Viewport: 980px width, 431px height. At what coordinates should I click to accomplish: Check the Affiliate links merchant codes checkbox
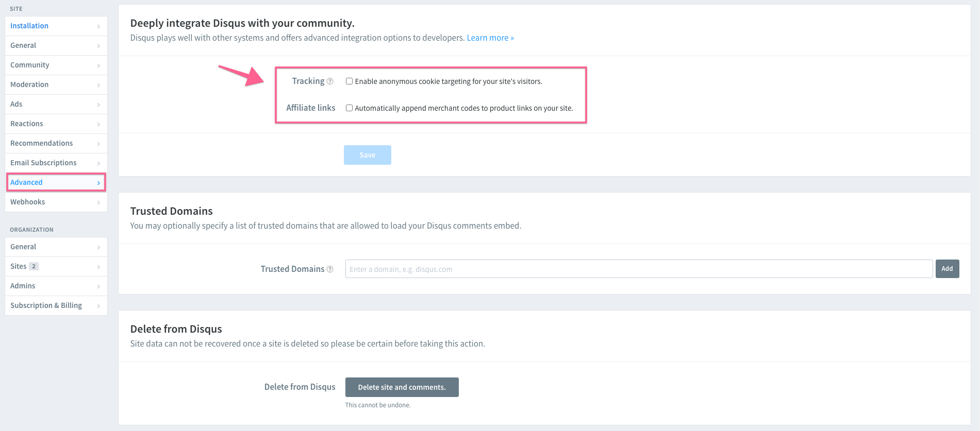(349, 108)
